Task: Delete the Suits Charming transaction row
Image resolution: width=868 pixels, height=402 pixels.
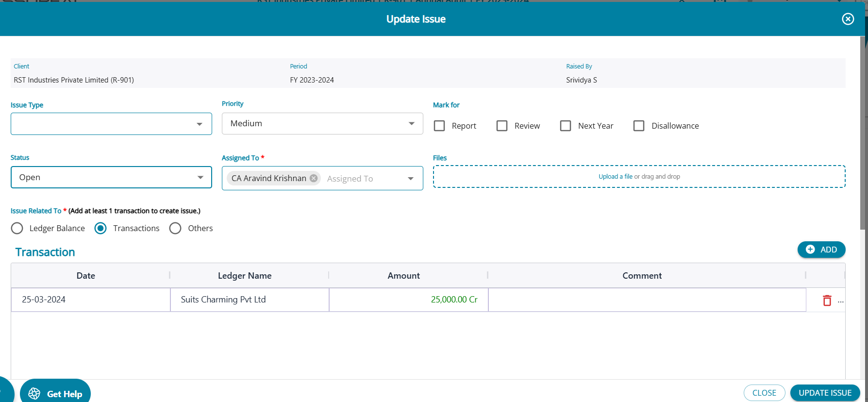Action: 827,301
